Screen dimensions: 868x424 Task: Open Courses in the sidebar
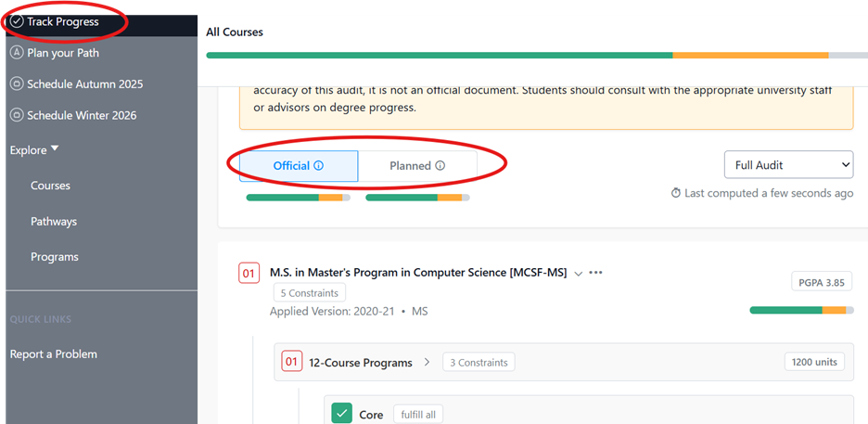click(x=50, y=186)
